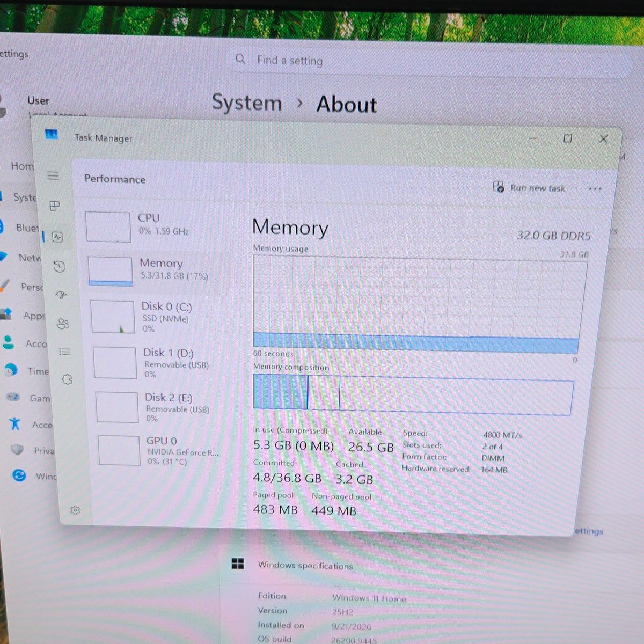Open the Details page icon in Task Manager
Image resolution: width=644 pixels, height=644 pixels.
[x=65, y=352]
